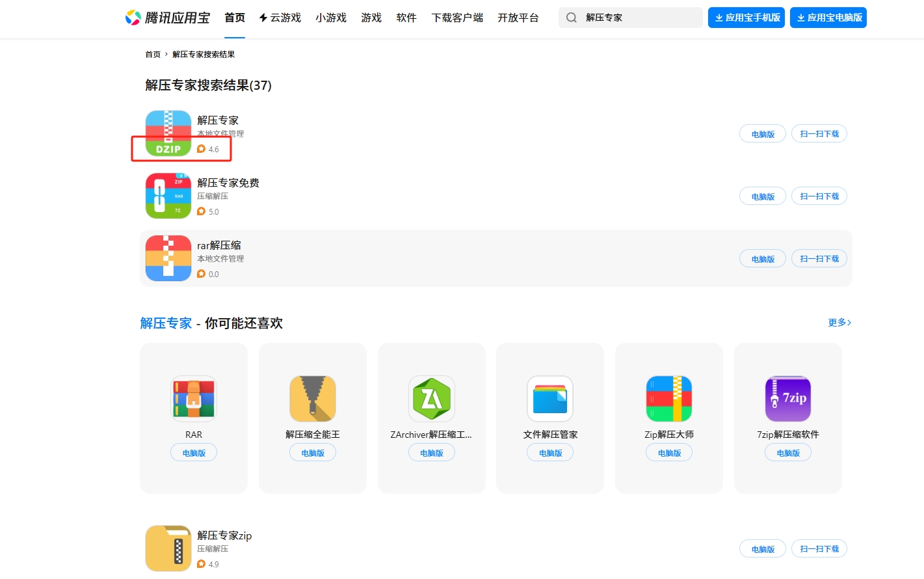Open the RAR app icon
The height and width of the screenshot is (579, 924).
[194, 399]
